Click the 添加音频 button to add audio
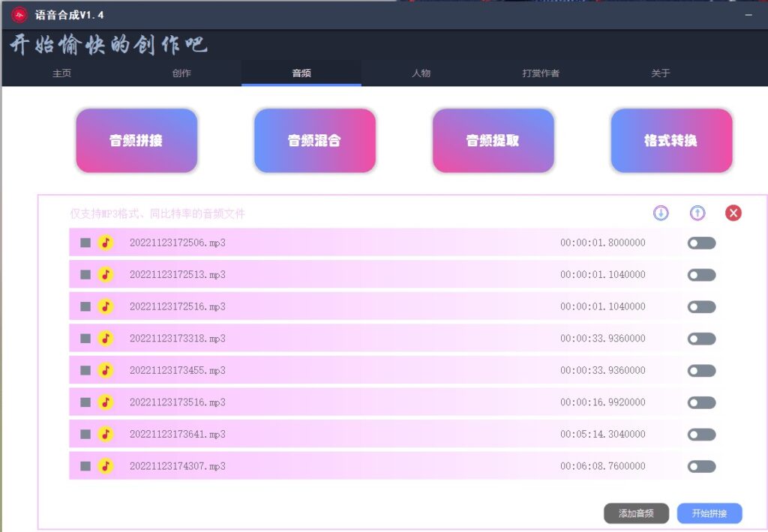768x532 pixels. click(x=637, y=513)
